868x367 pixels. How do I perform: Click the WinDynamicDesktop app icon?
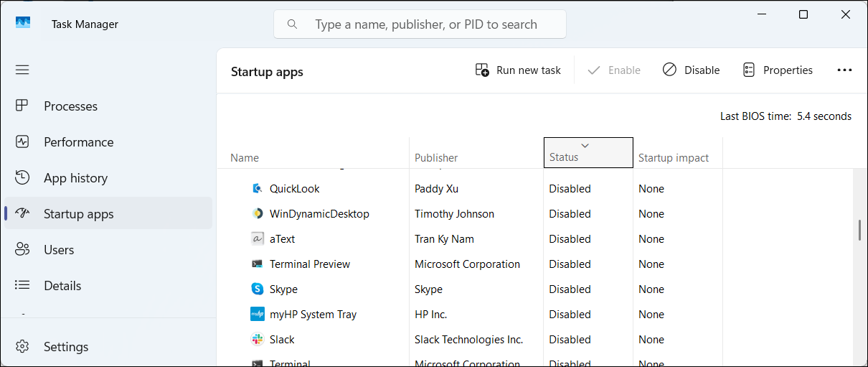point(258,214)
